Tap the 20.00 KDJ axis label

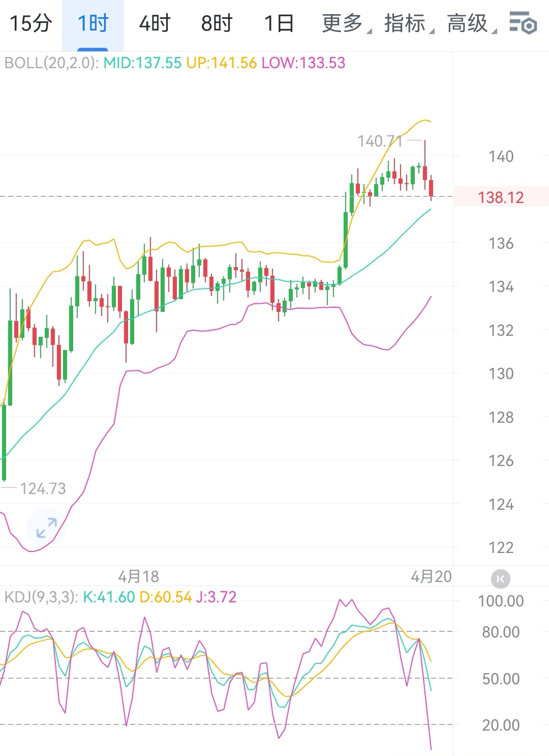[501, 725]
